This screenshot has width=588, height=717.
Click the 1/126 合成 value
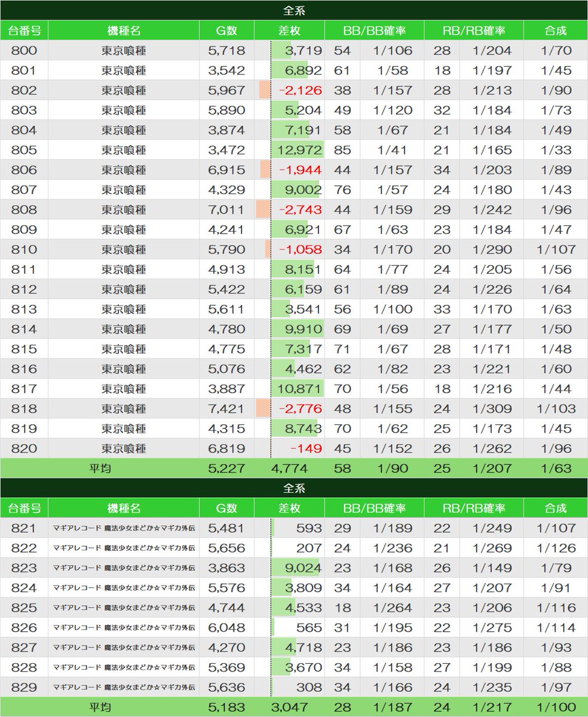[x=556, y=548]
